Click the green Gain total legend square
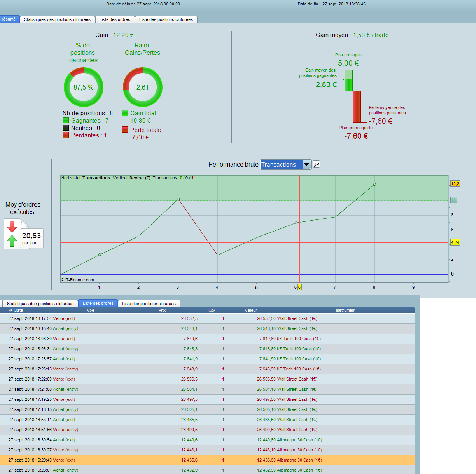This screenshot has height=474, width=476. (125, 113)
